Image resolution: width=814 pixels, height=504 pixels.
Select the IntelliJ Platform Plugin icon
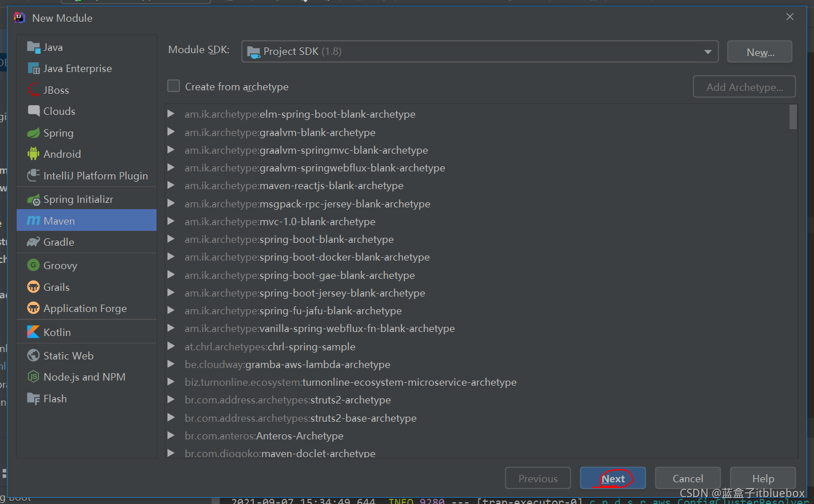33,175
